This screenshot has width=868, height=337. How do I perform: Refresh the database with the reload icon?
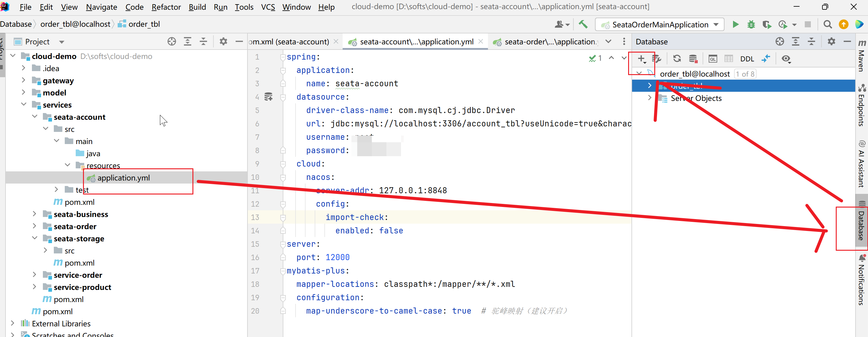pyautogui.click(x=676, y=59)
